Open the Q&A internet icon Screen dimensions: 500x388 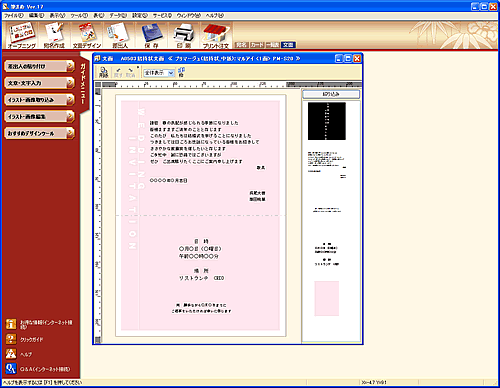tap(11, 369)
